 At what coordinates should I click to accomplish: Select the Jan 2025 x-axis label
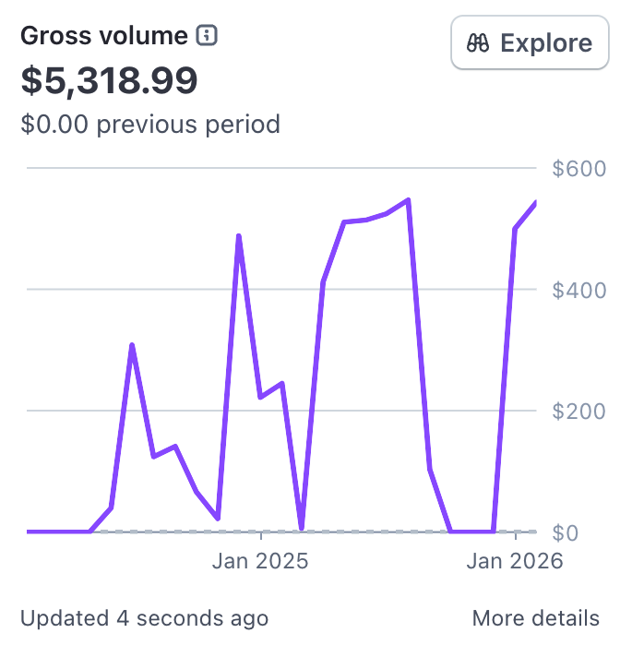(260, 561)
